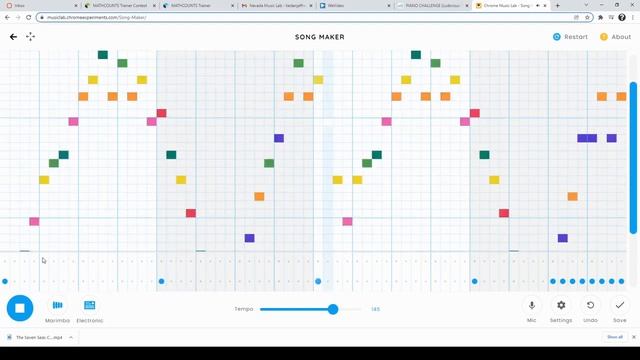Toggle the first percussion dot in the beat row

tap(5, 281)
